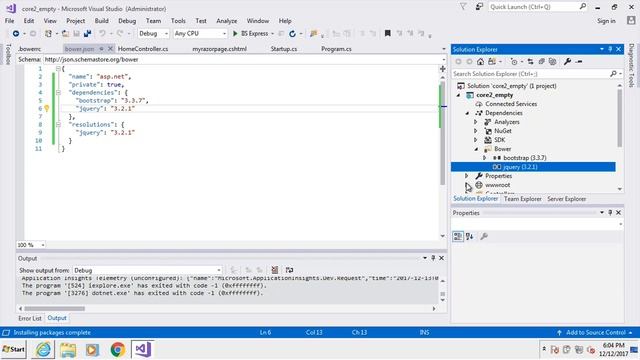640x360 pixels.
Task: Click Visual Studio taskbar icon
Action: (143, 349)
